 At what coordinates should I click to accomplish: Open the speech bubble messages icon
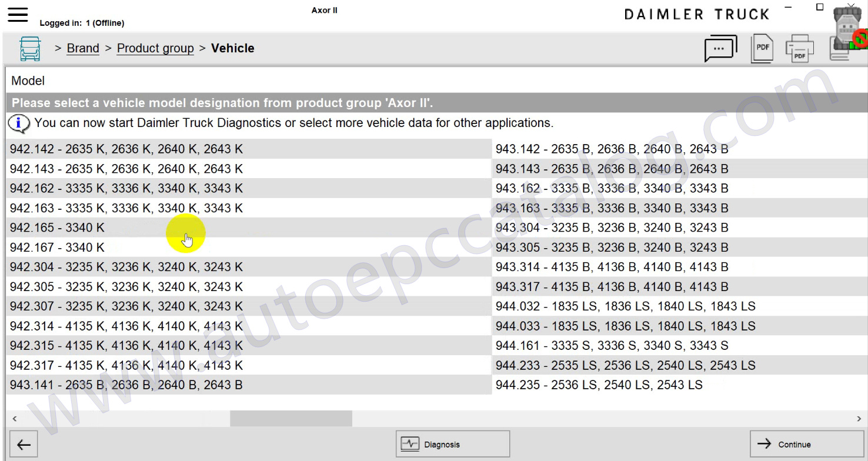click(x=720, y=49)
